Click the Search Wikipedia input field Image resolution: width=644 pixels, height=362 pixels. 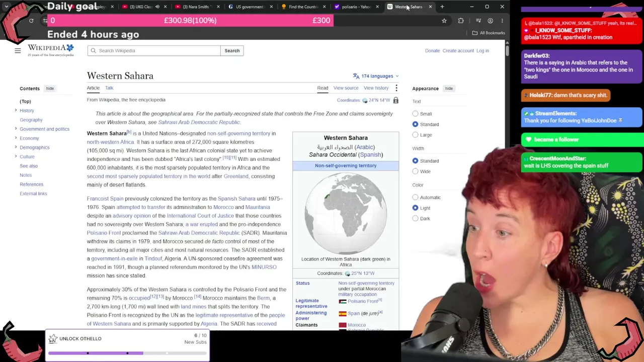click(x=154, y=51)
